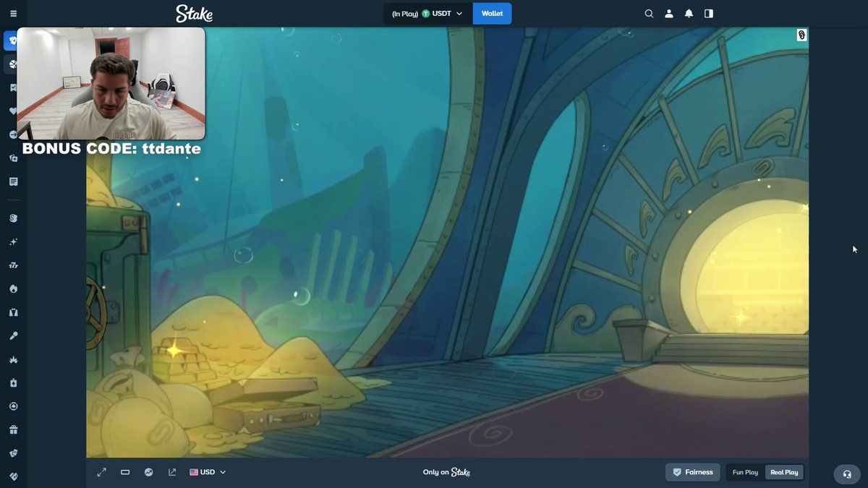Screen dimensions: 868x488
Task: Click the Wallet button
Action: [x=492, y=14]
